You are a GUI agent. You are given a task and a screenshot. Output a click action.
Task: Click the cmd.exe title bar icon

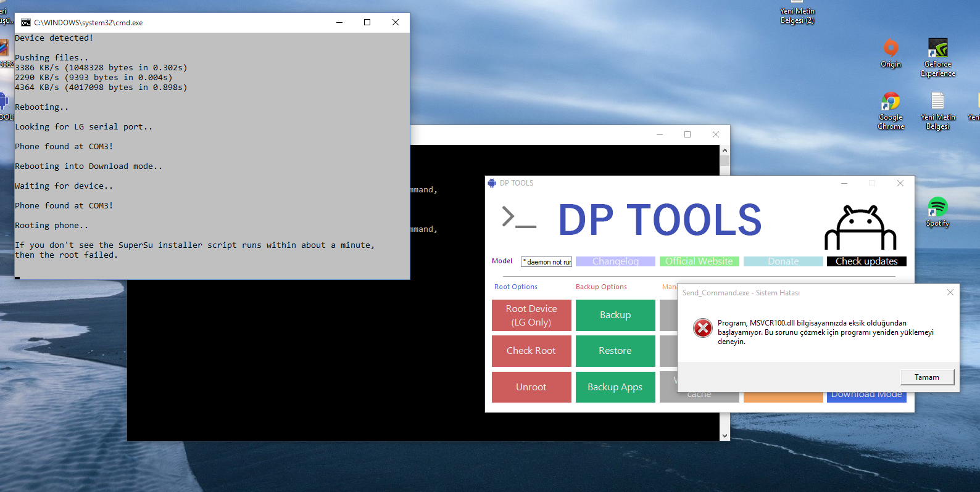click(25, 23)
